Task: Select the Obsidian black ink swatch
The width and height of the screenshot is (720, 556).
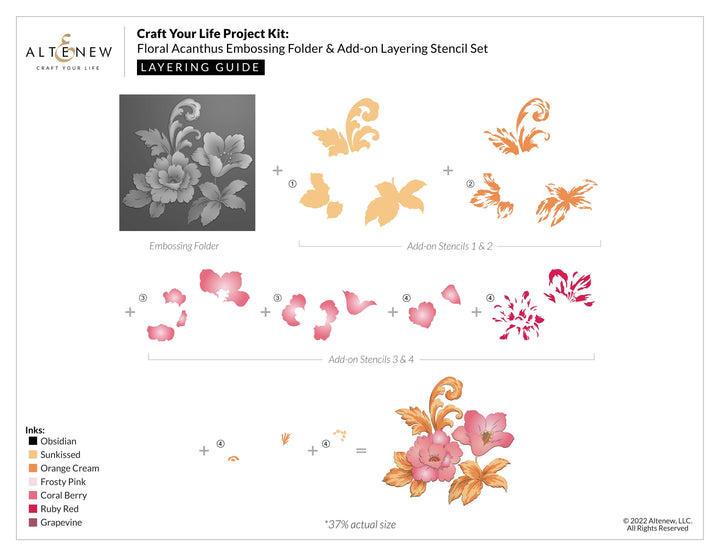Action: click(x=33, y=441)
